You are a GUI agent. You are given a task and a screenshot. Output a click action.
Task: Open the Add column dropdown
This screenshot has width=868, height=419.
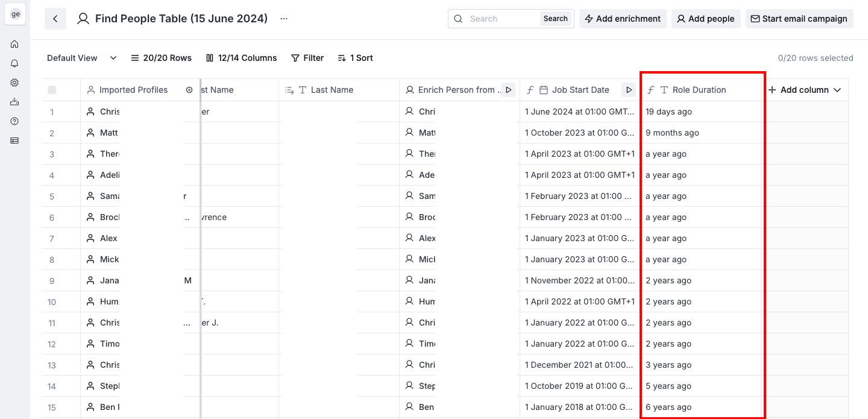[805, 90]
